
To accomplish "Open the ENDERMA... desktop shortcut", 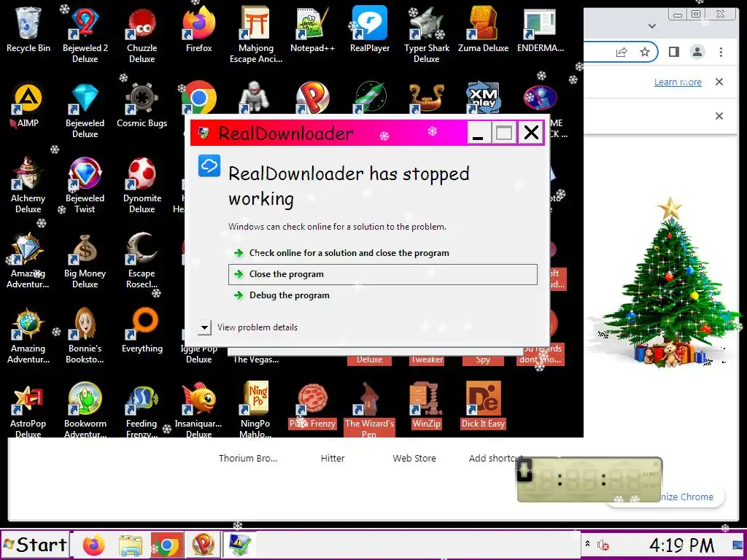I will (x=541, y=28).
